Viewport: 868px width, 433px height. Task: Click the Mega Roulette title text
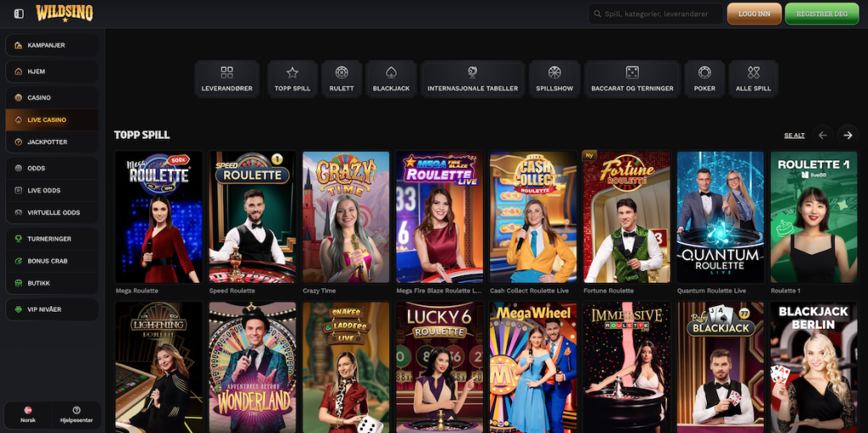(136, 291)
